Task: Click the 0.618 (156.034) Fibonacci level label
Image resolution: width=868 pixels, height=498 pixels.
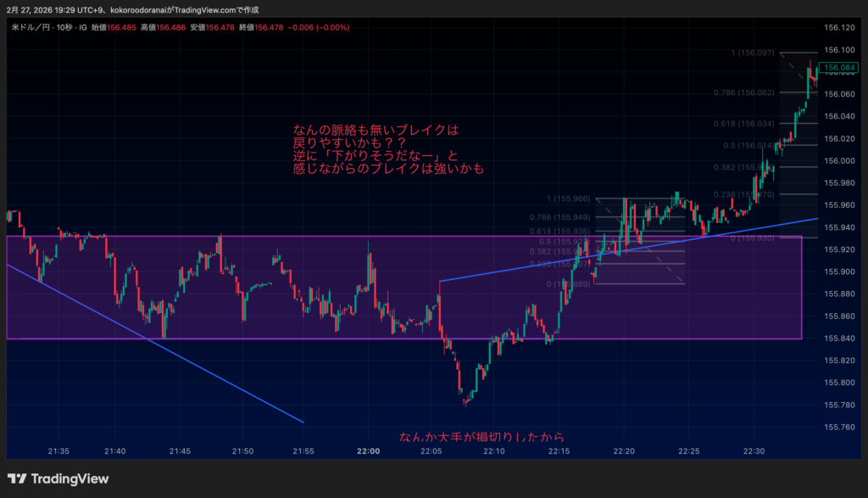Action: coord(743,123)
